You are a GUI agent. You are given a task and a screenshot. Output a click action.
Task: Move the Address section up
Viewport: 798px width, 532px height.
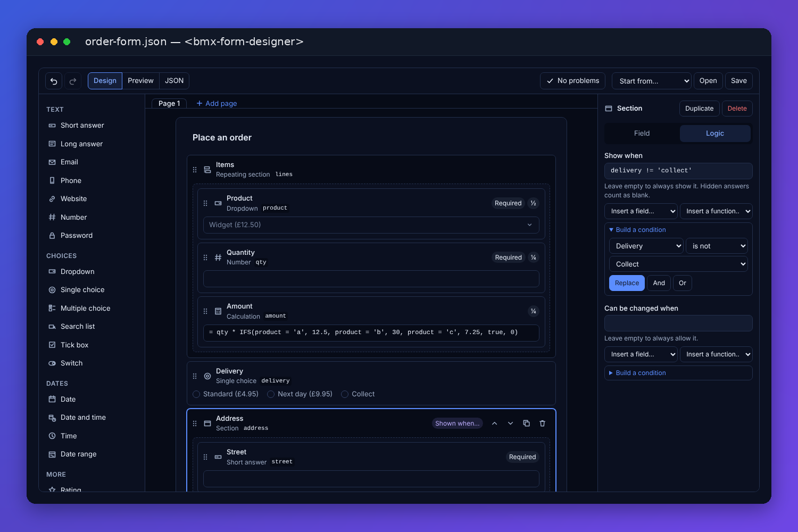pos(494,423)
